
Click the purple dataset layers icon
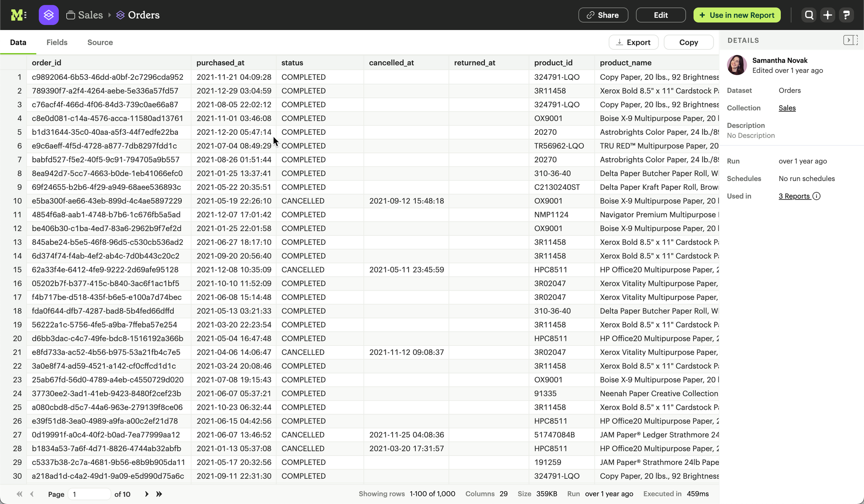[49, 15]
